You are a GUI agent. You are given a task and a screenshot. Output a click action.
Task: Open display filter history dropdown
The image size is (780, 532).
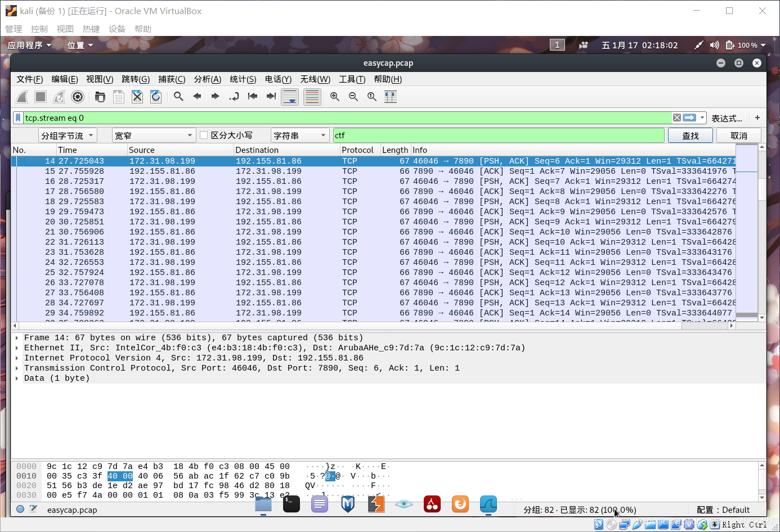coord(702,118)
